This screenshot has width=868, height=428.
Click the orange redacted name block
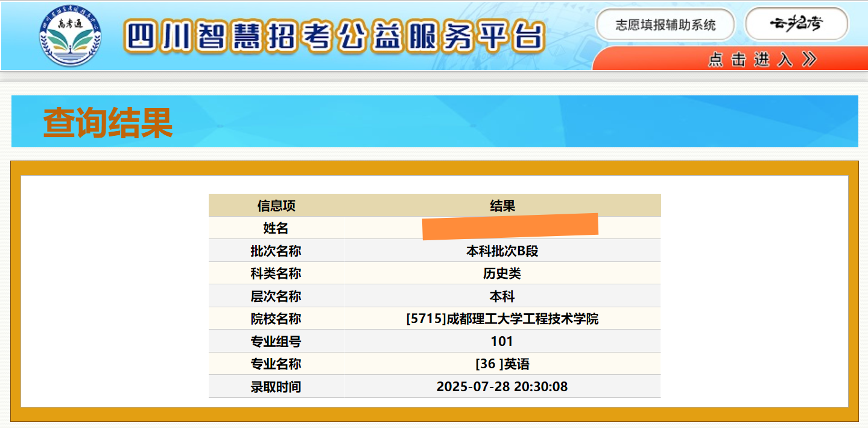tap(510, 226)
